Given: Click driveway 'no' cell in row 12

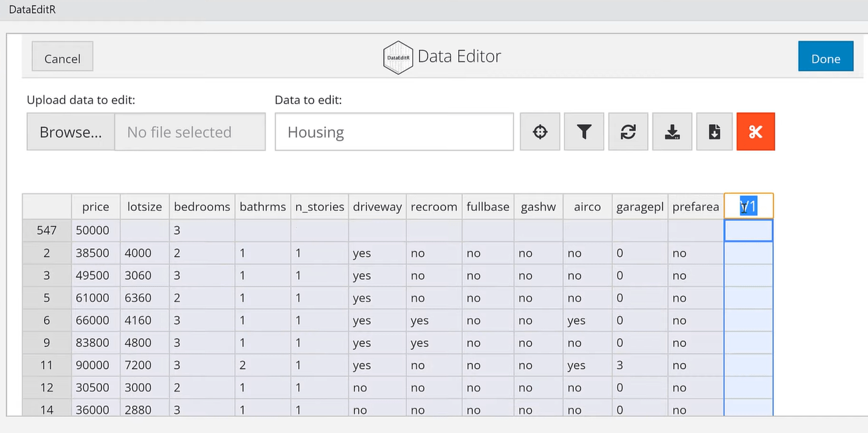Looking at the screenshot, I should [377, 388].
